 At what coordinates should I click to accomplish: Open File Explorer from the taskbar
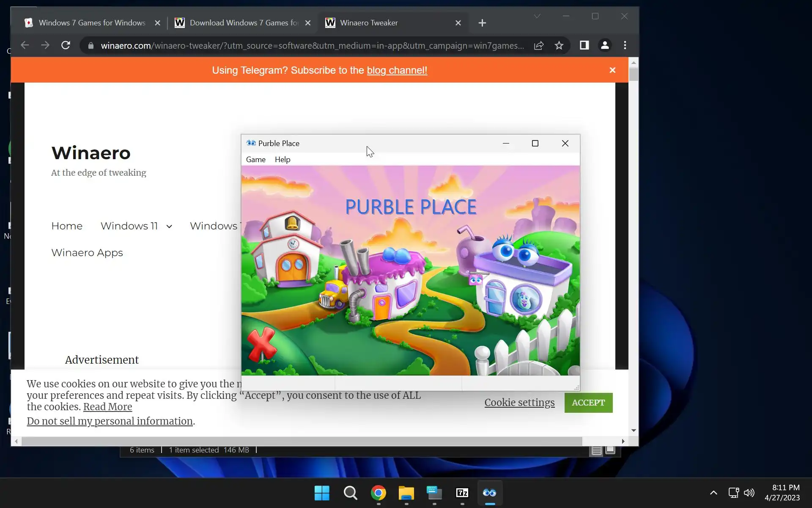[406, 493]
